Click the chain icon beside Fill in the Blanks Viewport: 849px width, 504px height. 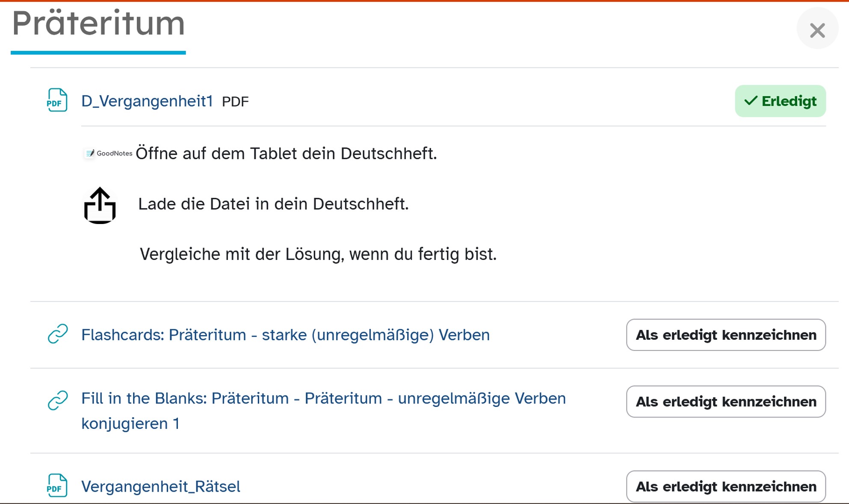[58, 401]
